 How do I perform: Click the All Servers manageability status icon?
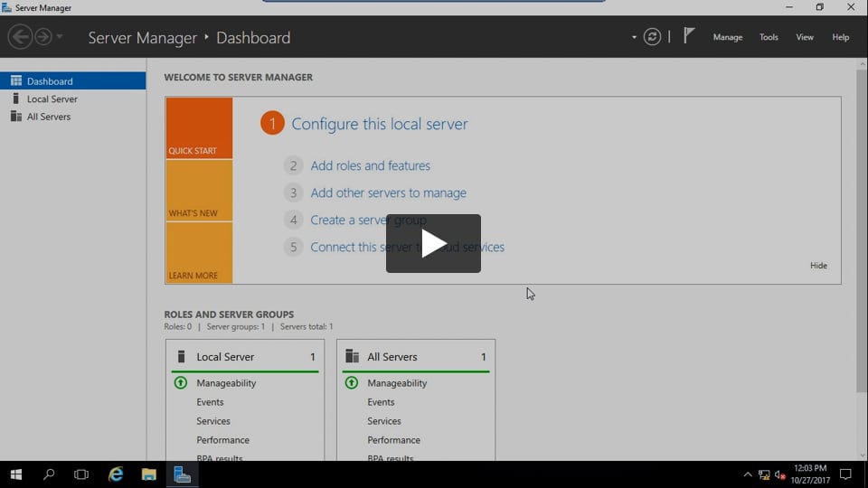point(352,383)
